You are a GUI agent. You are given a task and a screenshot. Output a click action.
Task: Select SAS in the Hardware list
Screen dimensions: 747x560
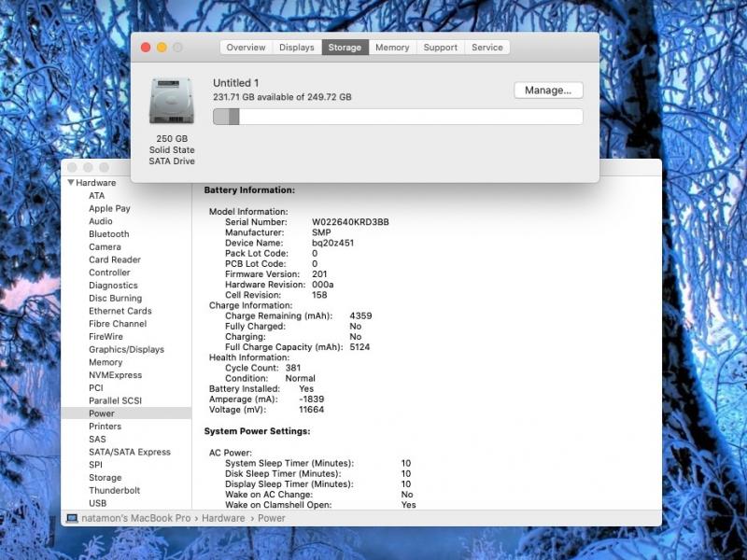click(97, 439)
